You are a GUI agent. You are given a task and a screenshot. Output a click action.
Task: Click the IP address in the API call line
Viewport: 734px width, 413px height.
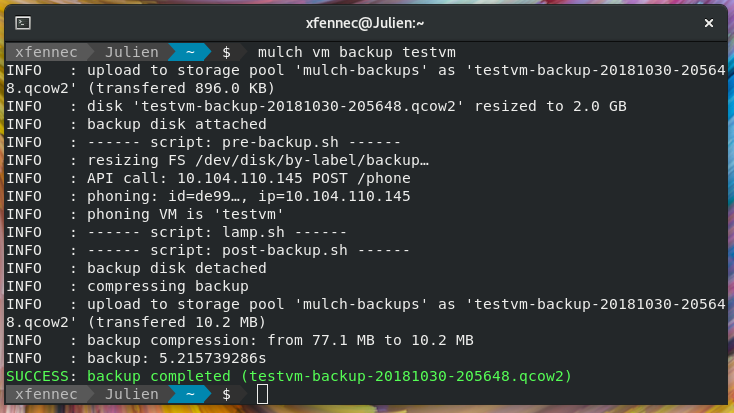coord(240,178)
